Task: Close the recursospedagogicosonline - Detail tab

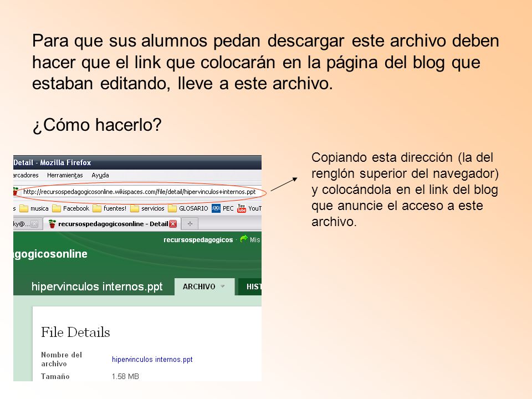Action: click(173, 224)
